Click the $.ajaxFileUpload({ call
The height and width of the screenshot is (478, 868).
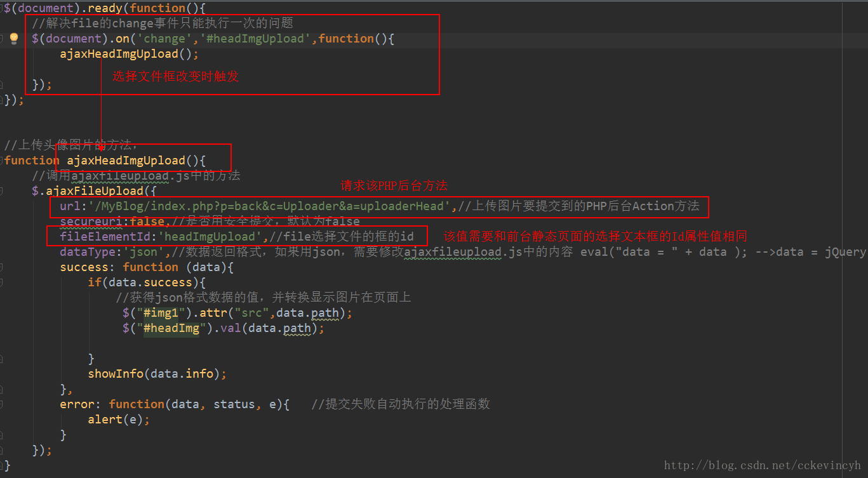94,191
